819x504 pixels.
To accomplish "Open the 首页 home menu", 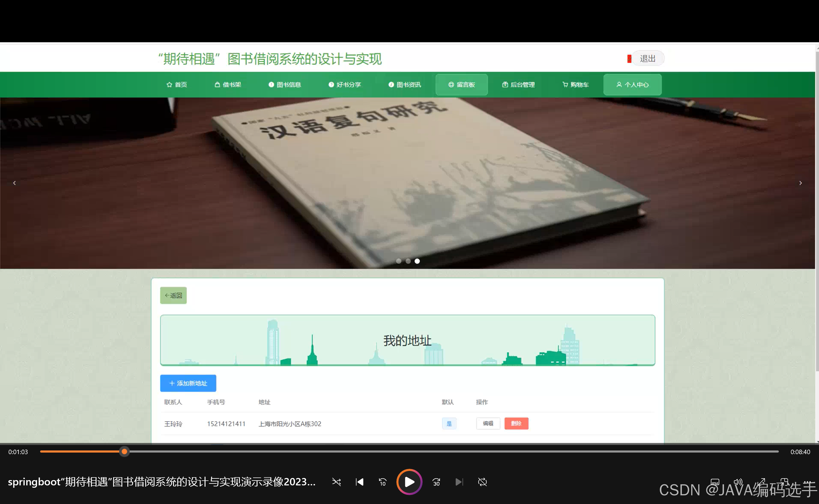I will (x=177, y=85).
